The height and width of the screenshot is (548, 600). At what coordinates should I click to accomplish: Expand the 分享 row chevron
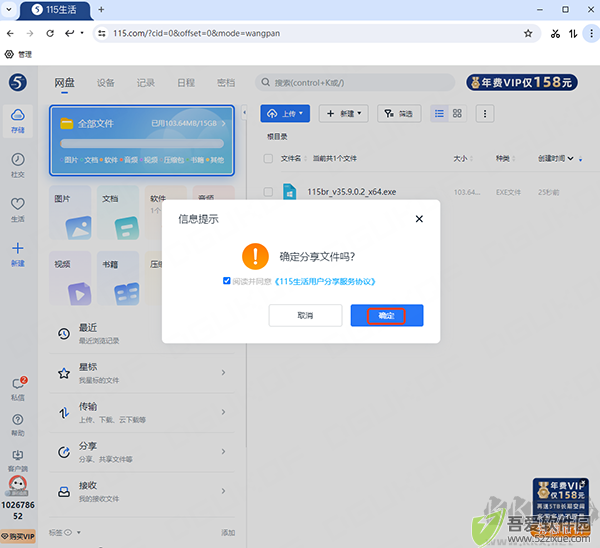click(223, 452)
